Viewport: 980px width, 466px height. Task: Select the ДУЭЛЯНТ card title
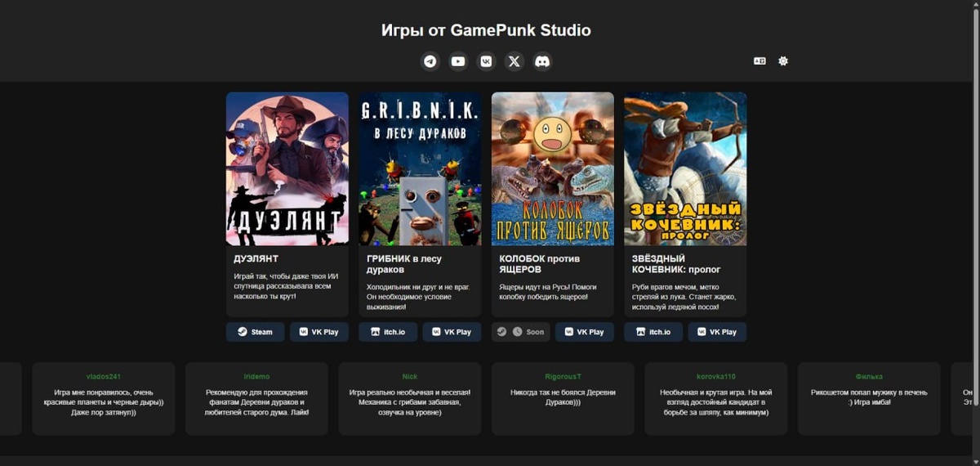pyautogui.click(x=256, y=258)
